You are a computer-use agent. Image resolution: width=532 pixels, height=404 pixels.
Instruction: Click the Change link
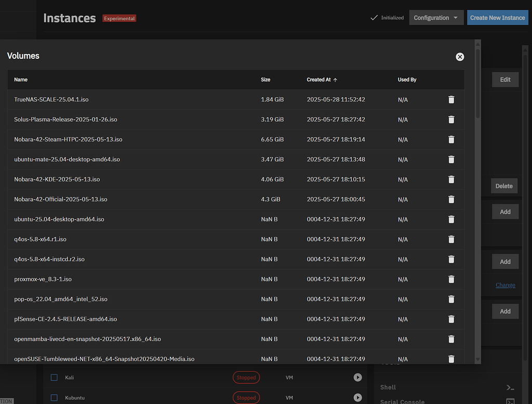pyautogui.click(x=505, y=285)
